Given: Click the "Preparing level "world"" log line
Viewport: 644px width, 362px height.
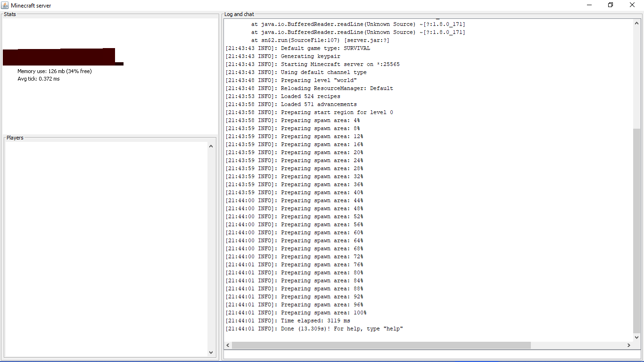Looking at the screenshot, I should pyautogui.click(x=291, y=80).
